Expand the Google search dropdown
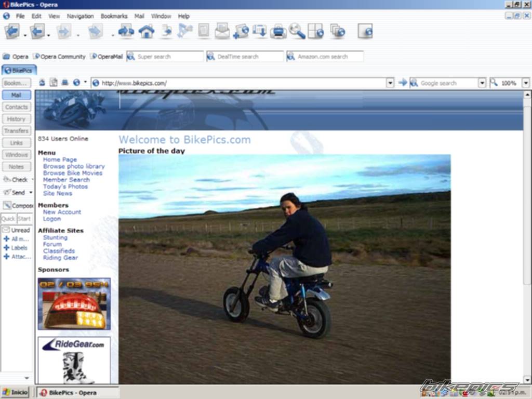The height and width of the screenshot is (399, 532). pos(482,83)
